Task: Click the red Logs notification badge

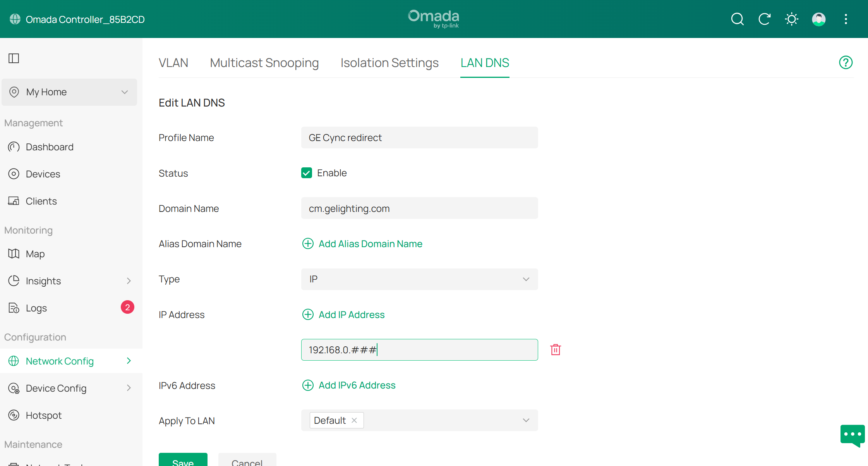Action: [x=127, y=307]
